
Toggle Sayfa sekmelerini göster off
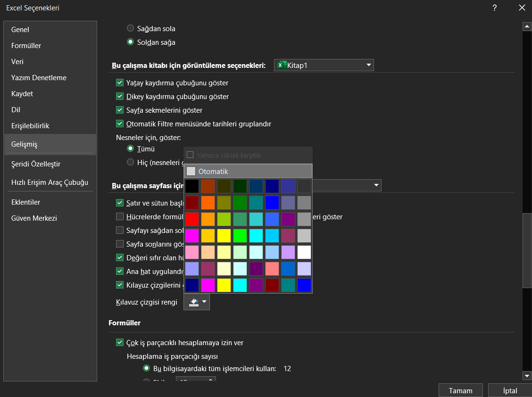click(120, 110)
